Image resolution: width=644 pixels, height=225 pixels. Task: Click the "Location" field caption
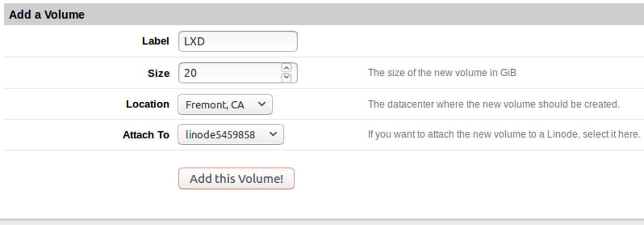coord(148,104)
